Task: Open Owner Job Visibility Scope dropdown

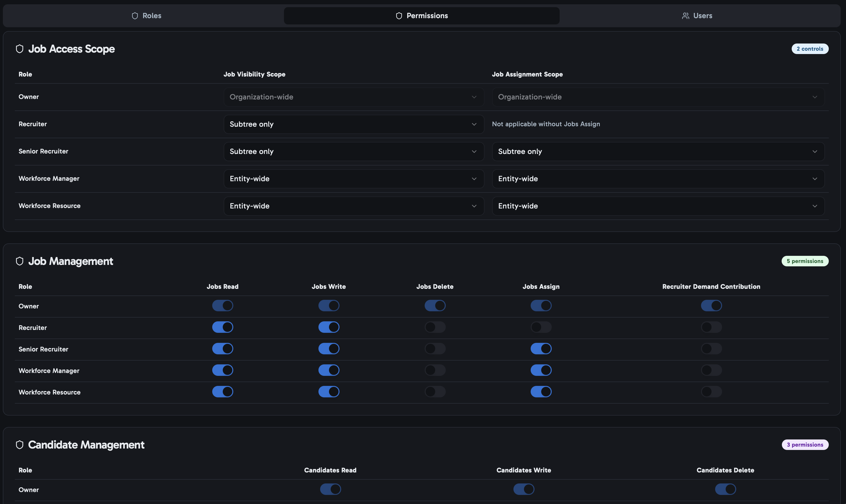Action: coord(354,97)
